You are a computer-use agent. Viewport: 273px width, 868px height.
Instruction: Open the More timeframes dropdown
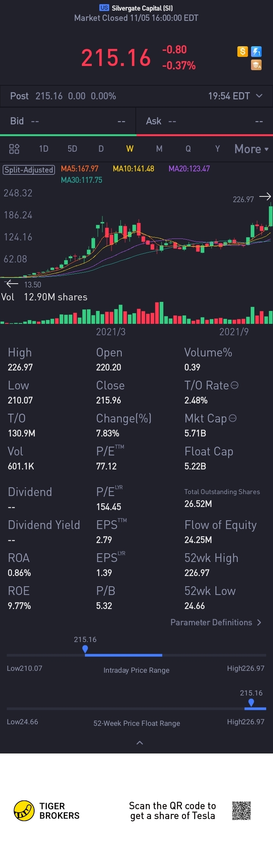tap(251, 149)
